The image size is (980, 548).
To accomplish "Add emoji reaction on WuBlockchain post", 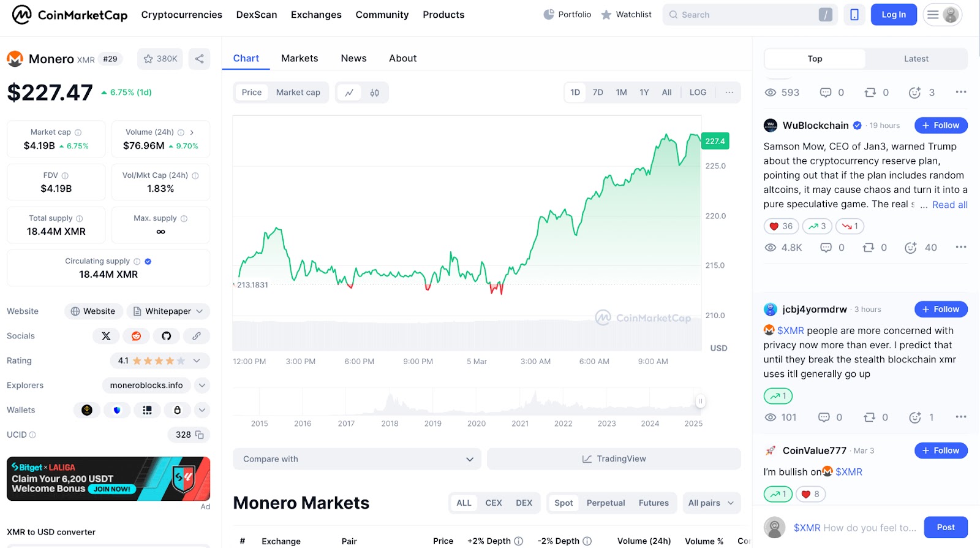I will pyautogui.click(x=911, y=248).
